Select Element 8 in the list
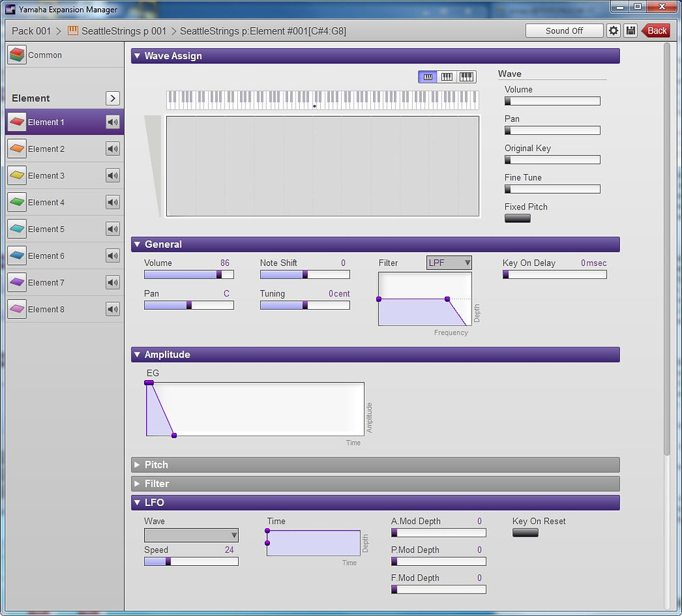This screenshot has width=682, height=616. [64, 309]
